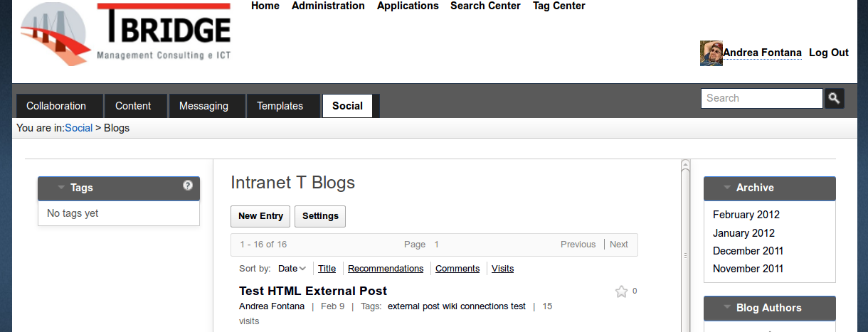Image resolution: width=868 pixels, height=332 pixels.
Task: Click the search magnifier icon button
Action: tap(834, 98)
